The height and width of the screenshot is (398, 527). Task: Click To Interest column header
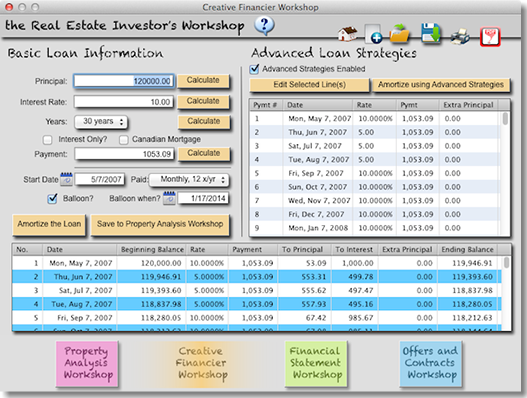tap(354, 250)
